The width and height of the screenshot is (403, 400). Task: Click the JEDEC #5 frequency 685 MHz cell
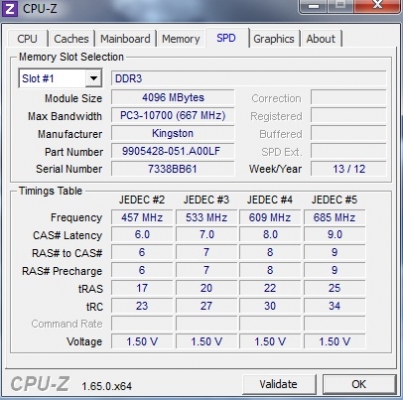click(334, 217)
